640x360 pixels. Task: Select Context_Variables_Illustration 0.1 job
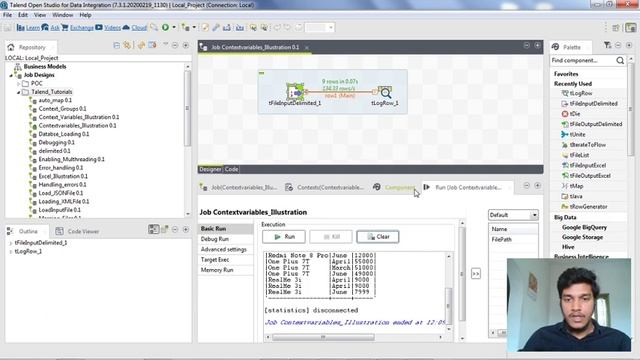[x=79, y=117]
